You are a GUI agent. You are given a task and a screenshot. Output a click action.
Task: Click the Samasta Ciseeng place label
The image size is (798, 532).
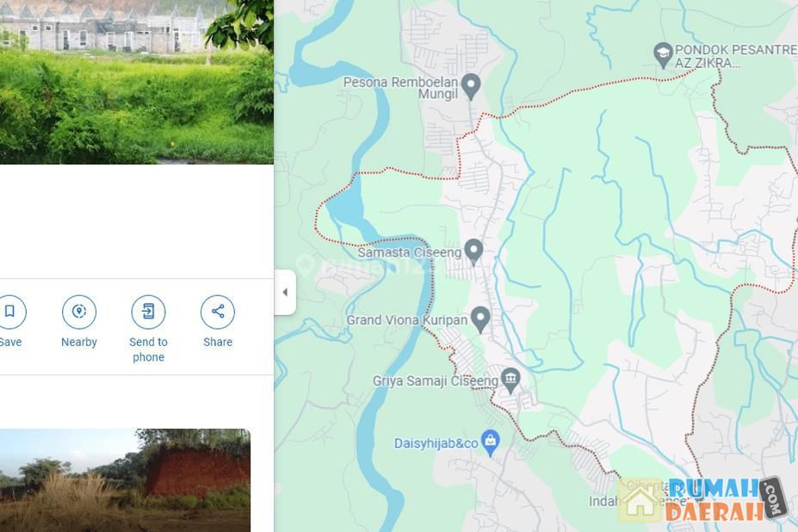408,252
